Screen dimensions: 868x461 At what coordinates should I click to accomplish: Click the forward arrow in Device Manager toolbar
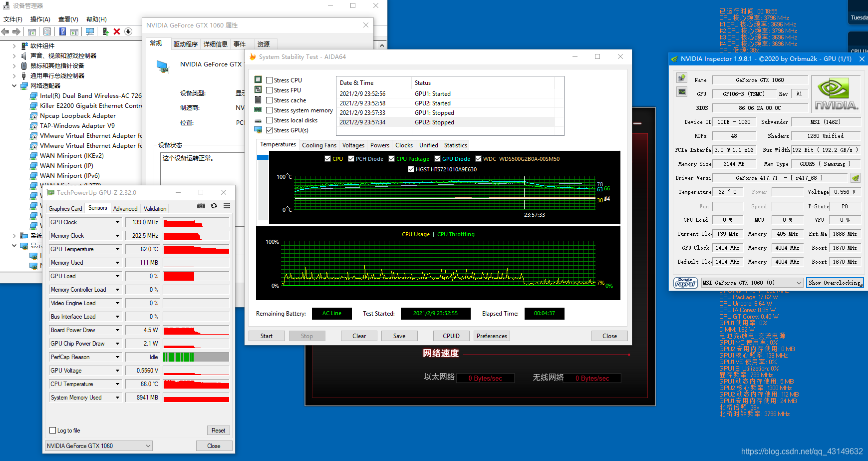click(16, 31)
